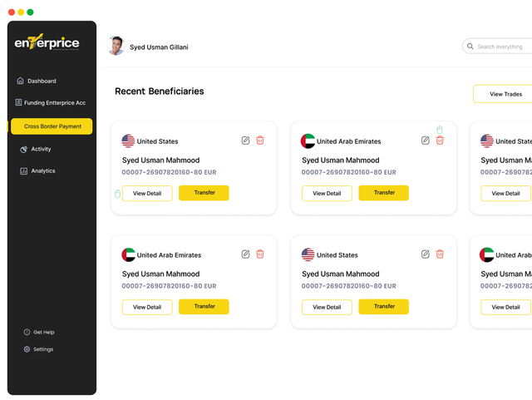Click trash icon on bottom-left United Arab Emirates card
This screenshot has width=532, height=400.
pos(260,254)
